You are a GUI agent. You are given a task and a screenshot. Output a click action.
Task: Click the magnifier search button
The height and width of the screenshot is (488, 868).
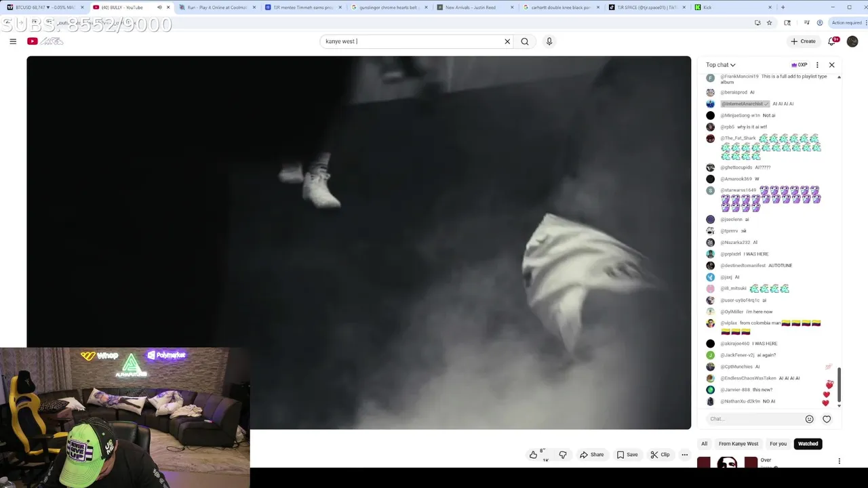tap(525, 41)
